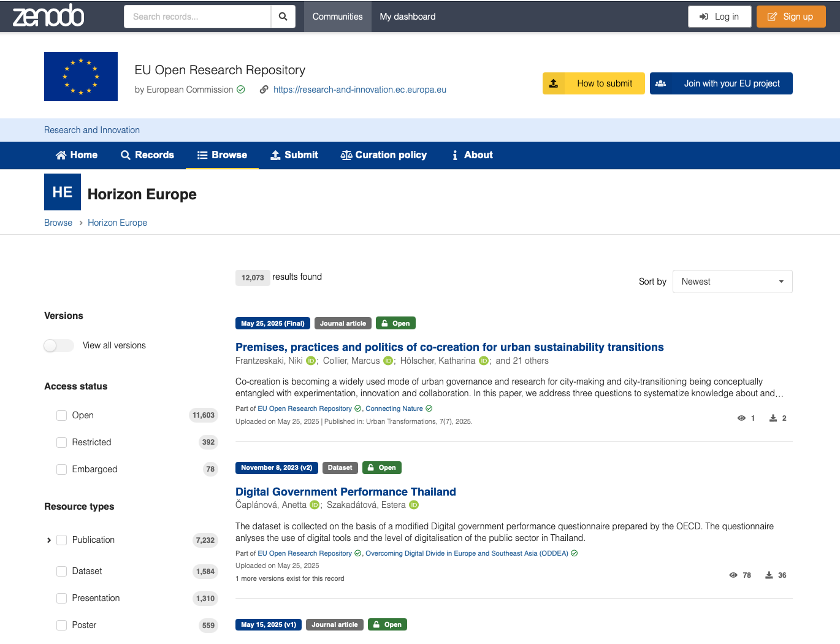The image size is (840, 644).
Task: Open the Curation policy tab
Action: click(384, 155)
